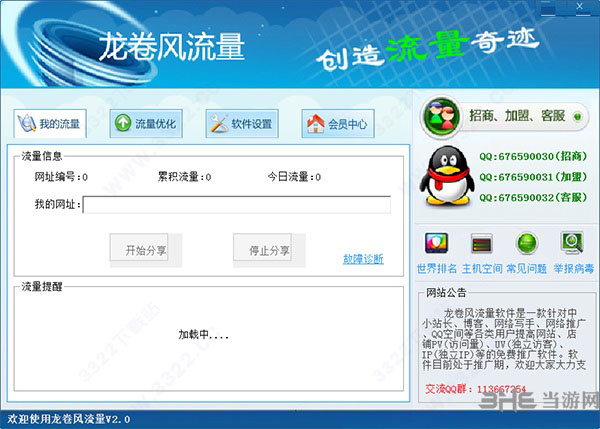
Task: Click the 累积流量:0 value
Action: pyautogui.click(x=184, y=177)
